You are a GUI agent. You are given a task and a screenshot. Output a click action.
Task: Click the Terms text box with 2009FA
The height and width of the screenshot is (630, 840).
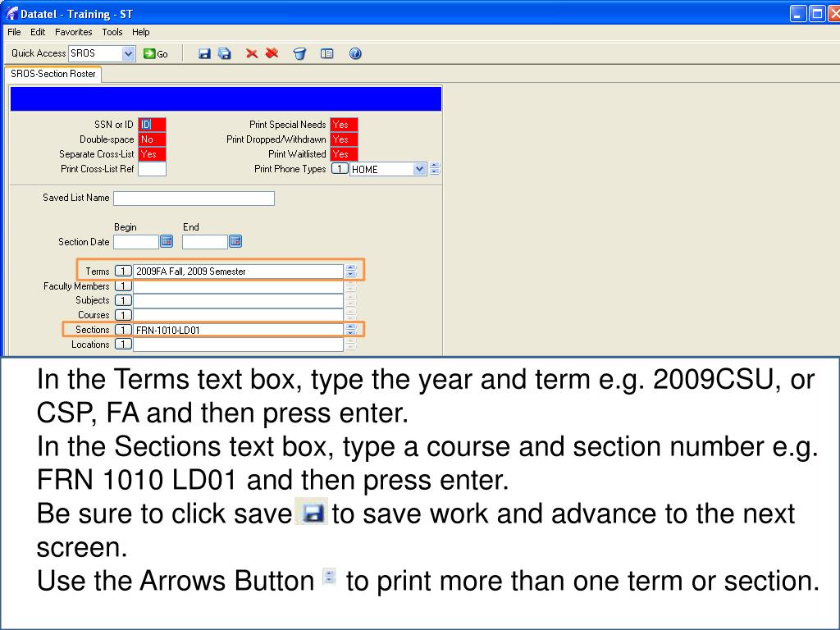[238, 271]
